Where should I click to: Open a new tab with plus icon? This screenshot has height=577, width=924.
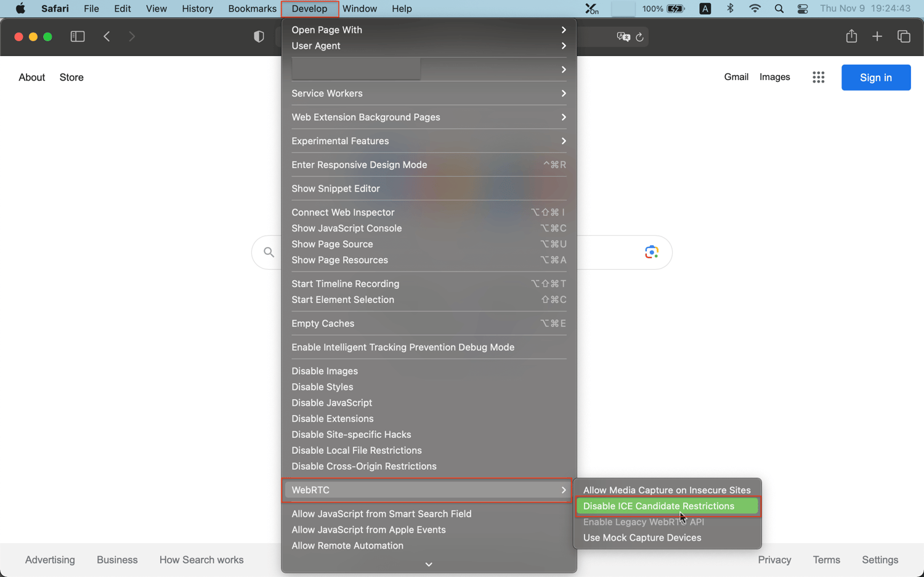pyautogui.click(x=877, y=37)
